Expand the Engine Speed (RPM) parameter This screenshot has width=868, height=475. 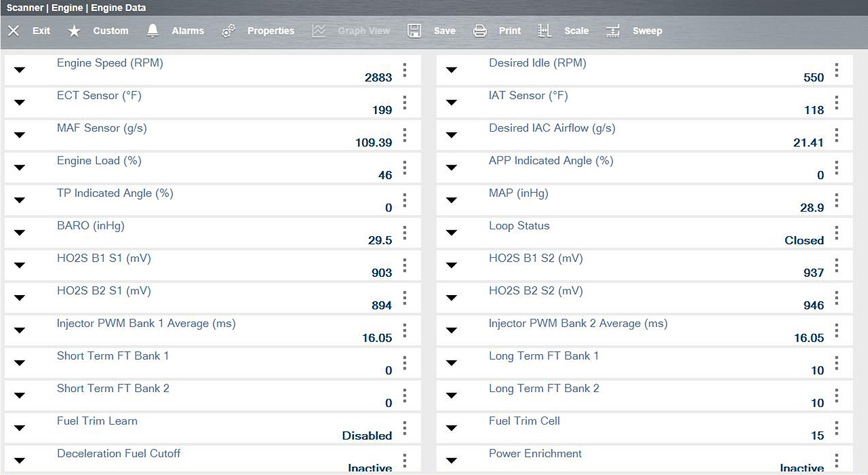(19, 70)
